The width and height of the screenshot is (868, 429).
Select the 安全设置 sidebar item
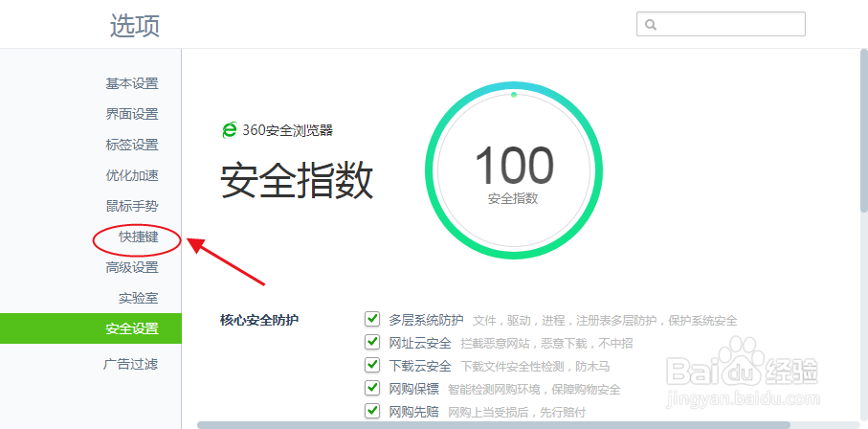pos(91,328)
